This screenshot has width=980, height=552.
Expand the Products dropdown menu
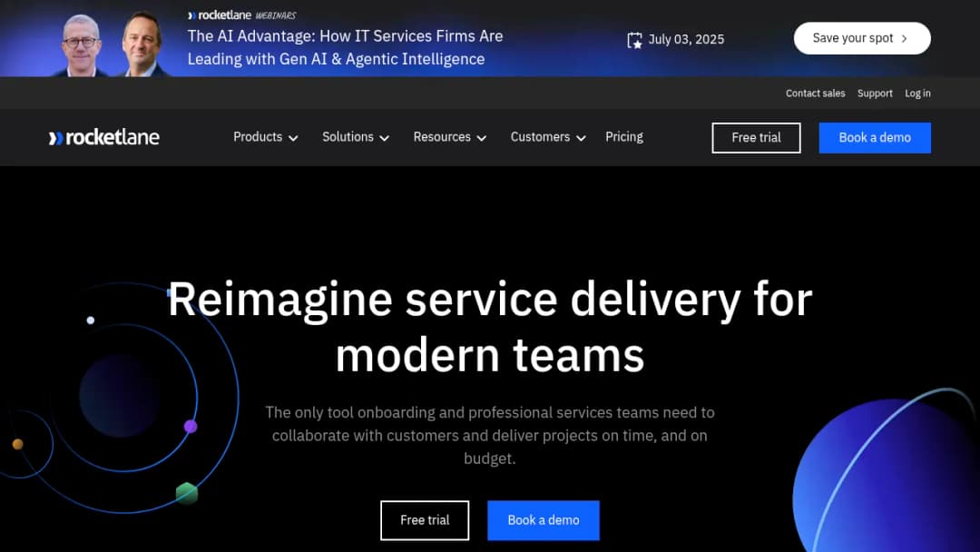(266, 137)
